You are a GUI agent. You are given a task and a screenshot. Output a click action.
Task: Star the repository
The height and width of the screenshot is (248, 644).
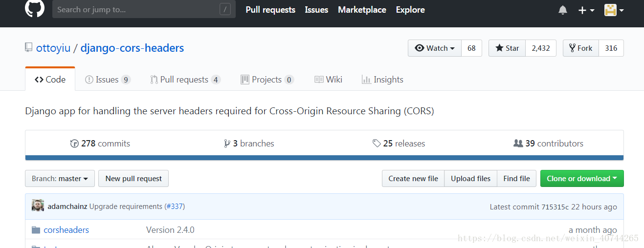tap(507, 48)
